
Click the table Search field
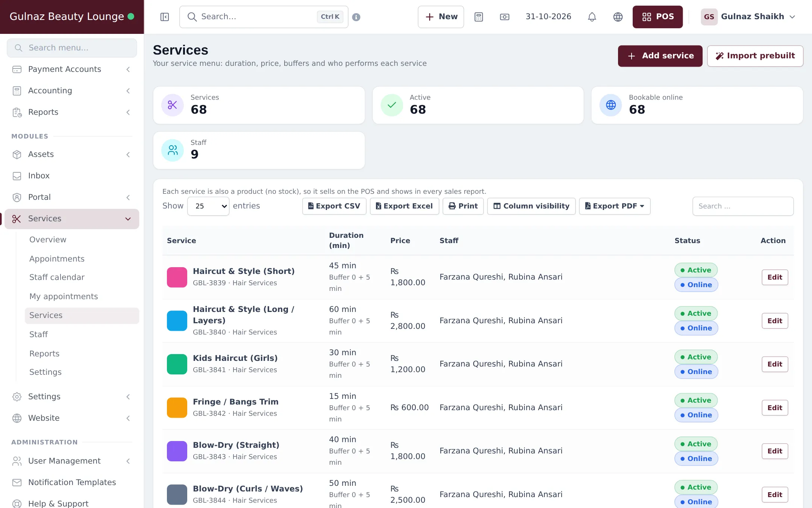click(743, 206)
